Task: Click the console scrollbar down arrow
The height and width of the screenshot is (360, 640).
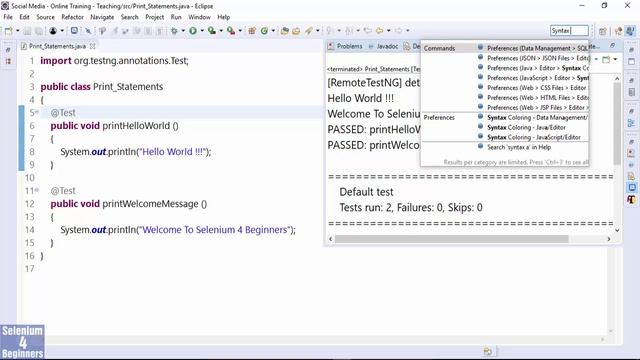Action: click(617, 230)
